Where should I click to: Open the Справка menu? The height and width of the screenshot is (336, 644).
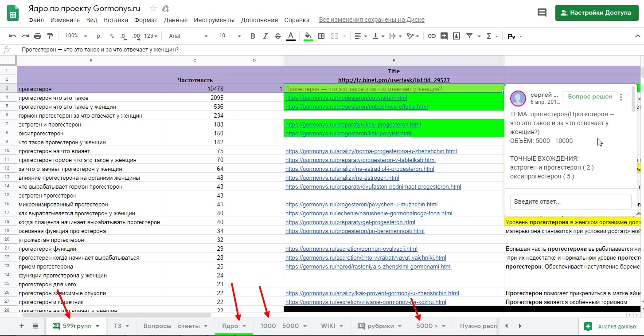[x=297, y=20]
